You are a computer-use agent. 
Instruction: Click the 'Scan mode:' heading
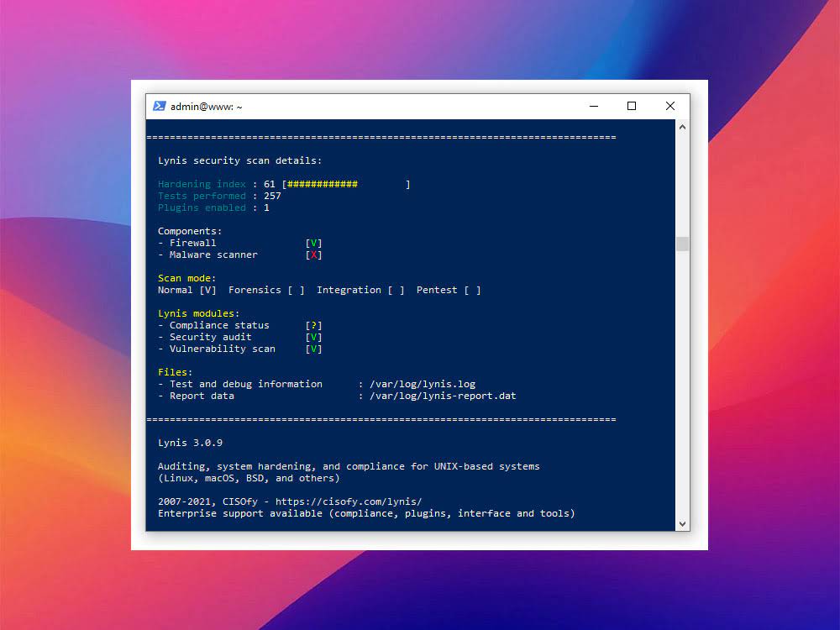[x=187, y=279]
